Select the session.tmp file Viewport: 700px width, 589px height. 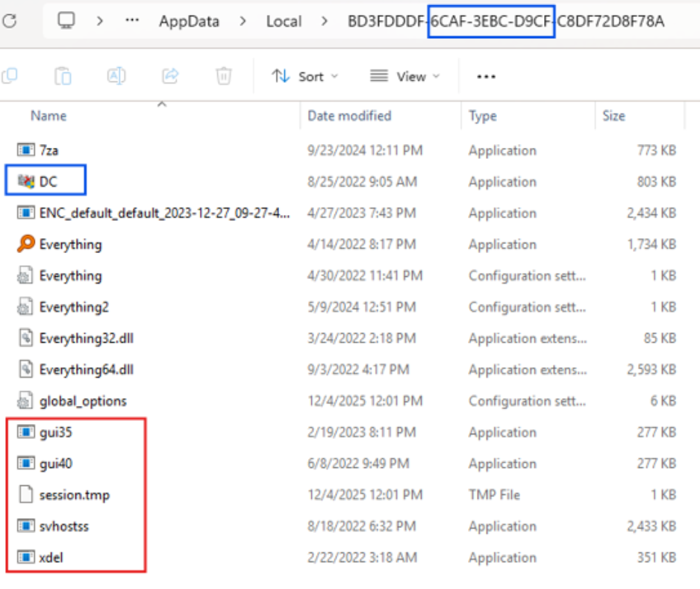tap(74, 495)
